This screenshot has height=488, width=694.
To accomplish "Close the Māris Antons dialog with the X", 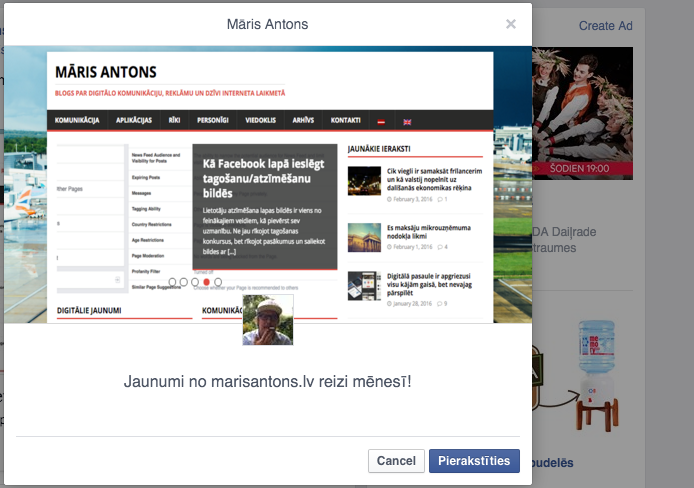I will point(511,24).
